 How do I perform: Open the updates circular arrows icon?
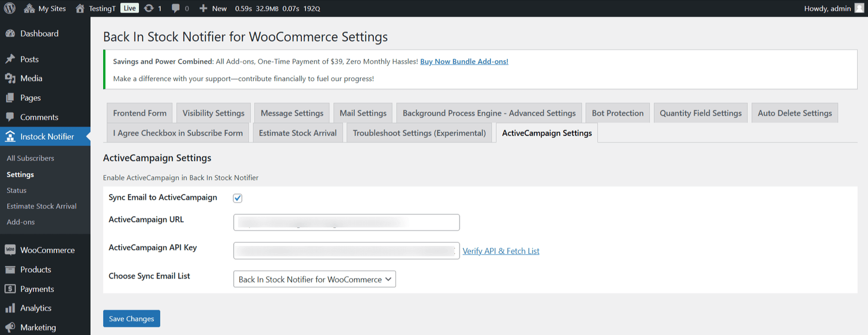[x=149, y=8]
